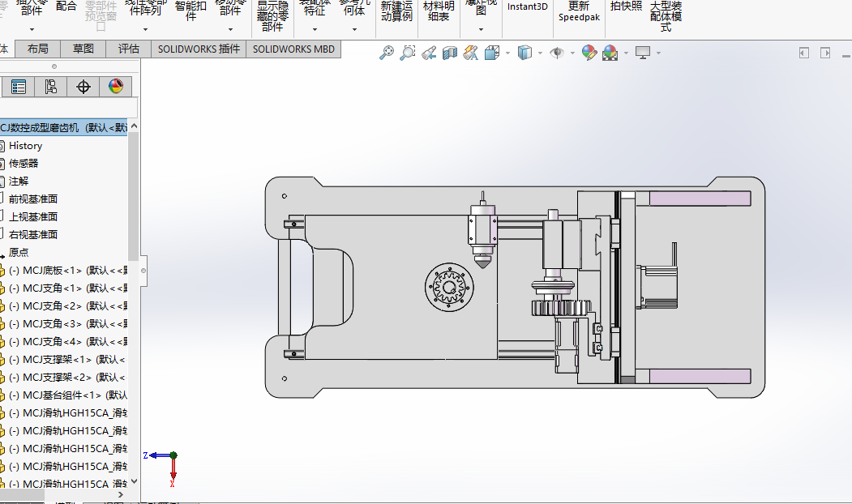Click 材料明细表 command
This screenshot has width=852, height=504.
click(439, 11)
